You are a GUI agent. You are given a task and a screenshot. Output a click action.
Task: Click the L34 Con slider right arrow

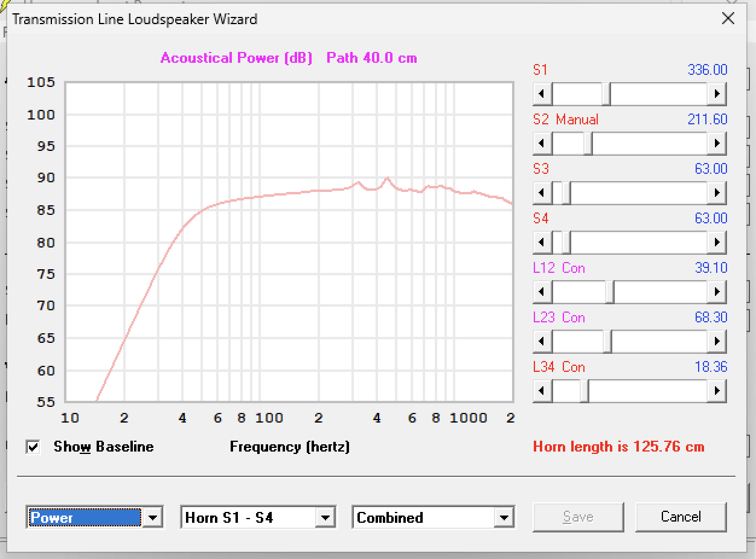pyautogui.click(x=717, y=391)
